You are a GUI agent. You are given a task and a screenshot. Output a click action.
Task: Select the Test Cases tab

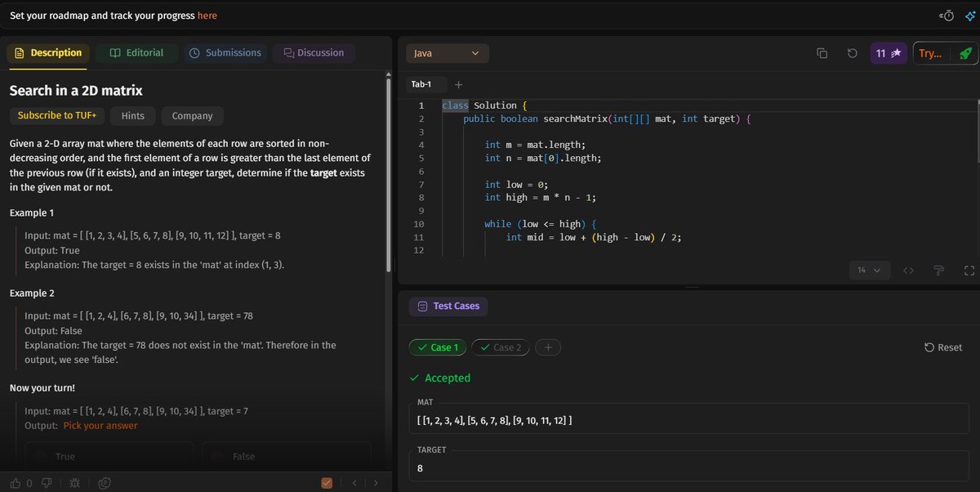pos(448,306)
